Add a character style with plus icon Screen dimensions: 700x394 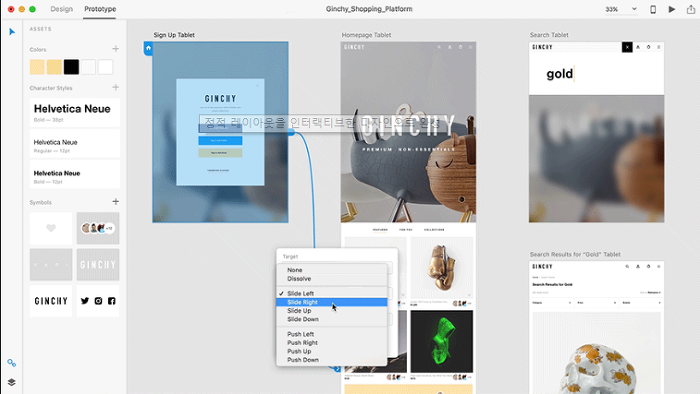(x=116, y=87)
